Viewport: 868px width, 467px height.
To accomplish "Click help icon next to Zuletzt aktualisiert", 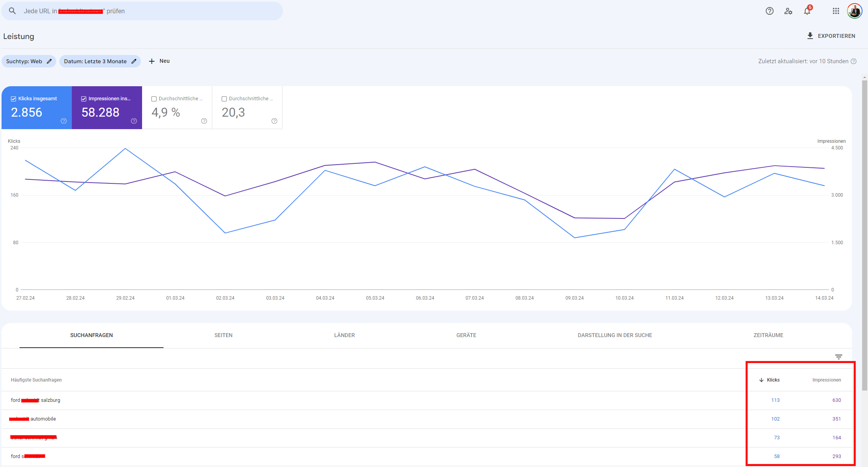I will click(854, 61).
